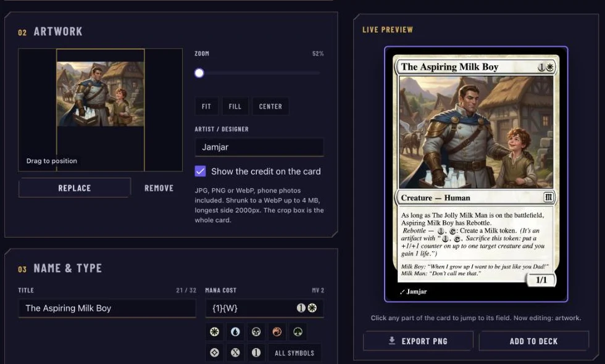The image size is (605, 364).
Task: Click the Drag to position hint
Action: [52, 161]
